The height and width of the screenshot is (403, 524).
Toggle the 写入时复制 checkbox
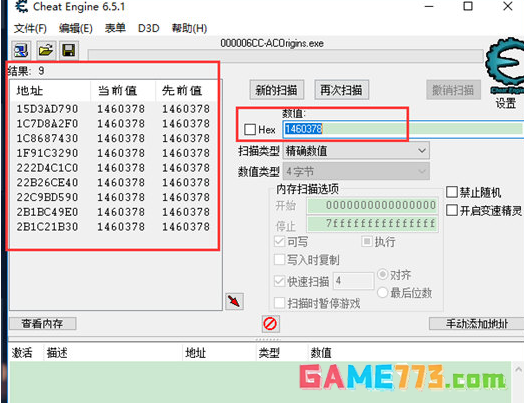pyautogui.click(x=279, y=259)
